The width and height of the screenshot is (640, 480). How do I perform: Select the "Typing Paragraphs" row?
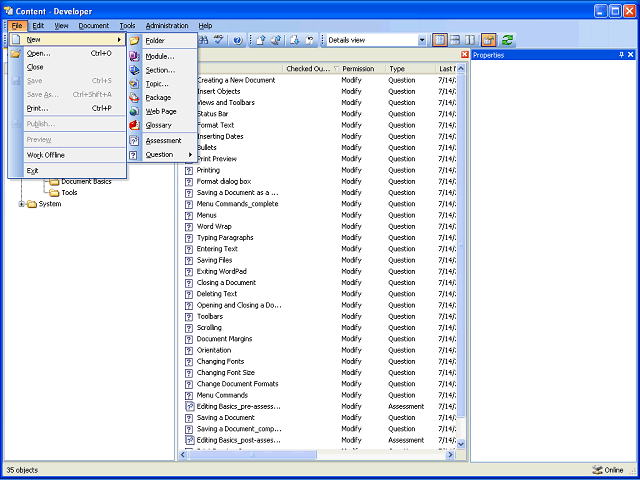coord(320,238)
